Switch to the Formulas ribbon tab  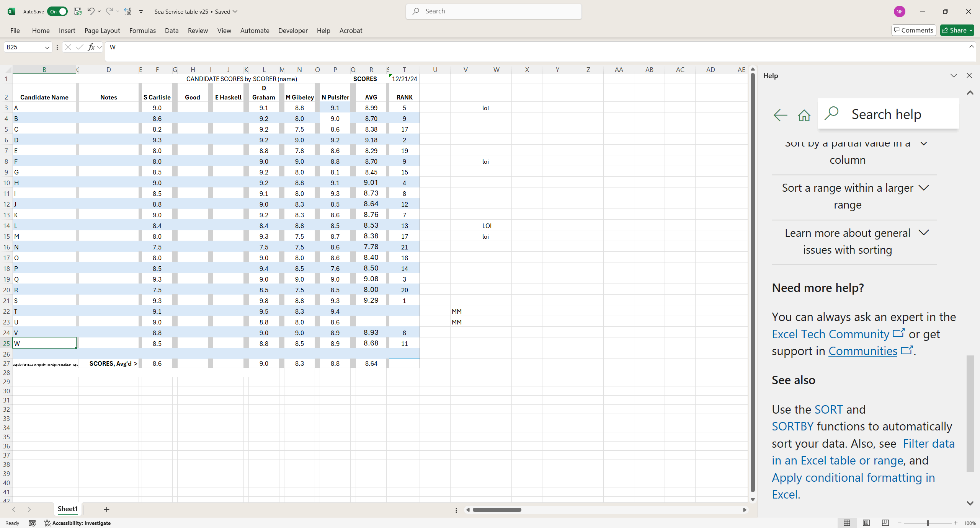142,31
